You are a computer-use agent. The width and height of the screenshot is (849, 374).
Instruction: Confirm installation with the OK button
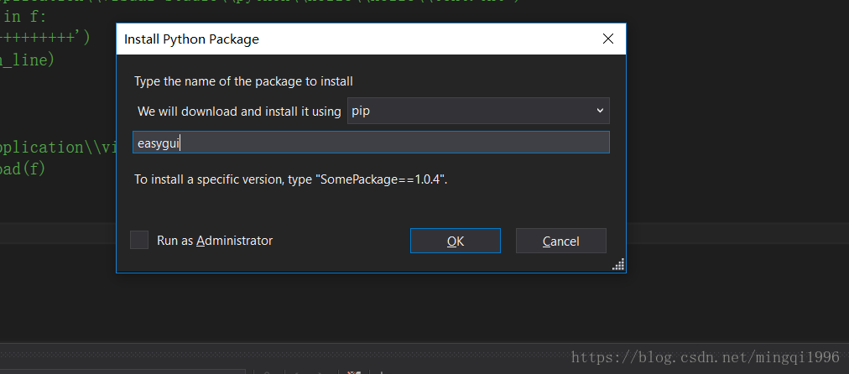[x=455, y=241]
